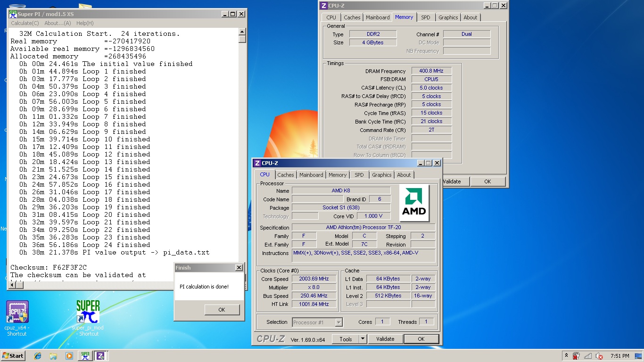Image resolution: width=644 pixels, height=362 pixels.
Task: Show hidden tray icons arrow
Action: click(x=566, y=356)
